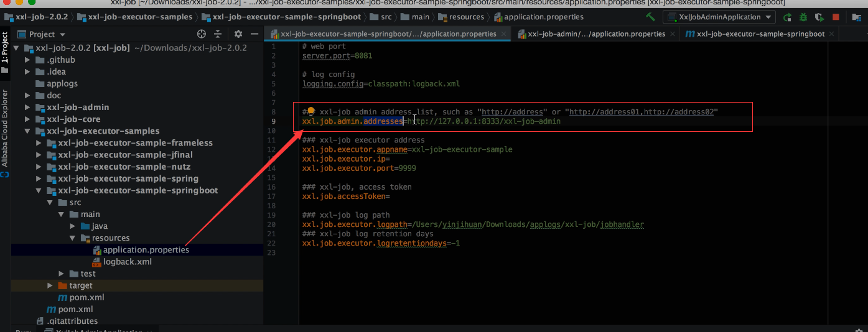This screenshot has height=332, width=868.
Task: Close the xxl-job-executor-sample-springboot application.properties tab
Action: [504, 34]
